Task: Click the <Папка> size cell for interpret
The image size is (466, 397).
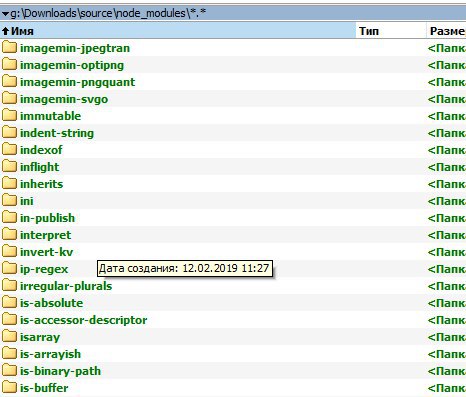Action: [447, 235]
